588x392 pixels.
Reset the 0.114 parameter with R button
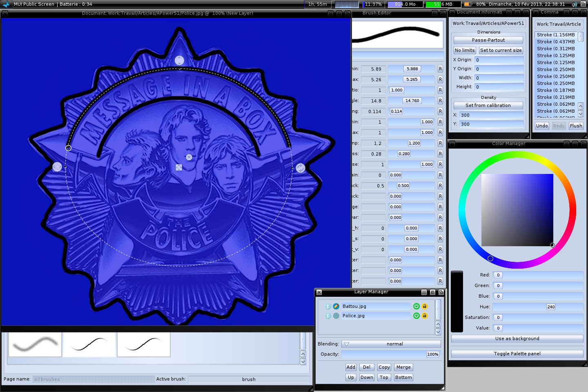click(440, 111)
